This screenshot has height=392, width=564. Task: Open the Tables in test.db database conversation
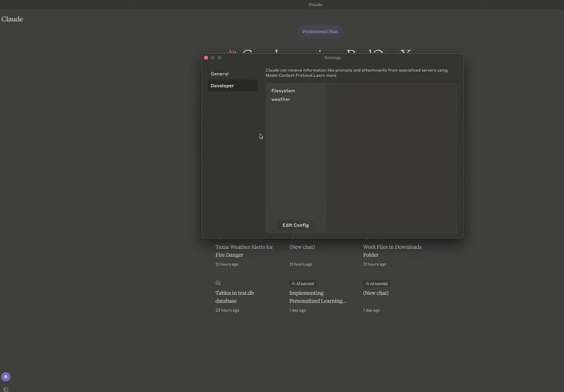(x=234, y=297)
